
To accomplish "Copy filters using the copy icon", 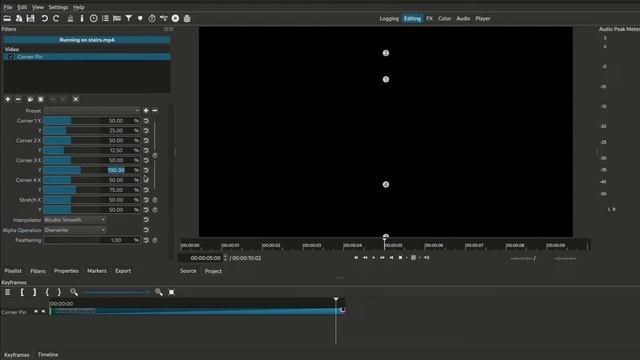I will [30, 99].
